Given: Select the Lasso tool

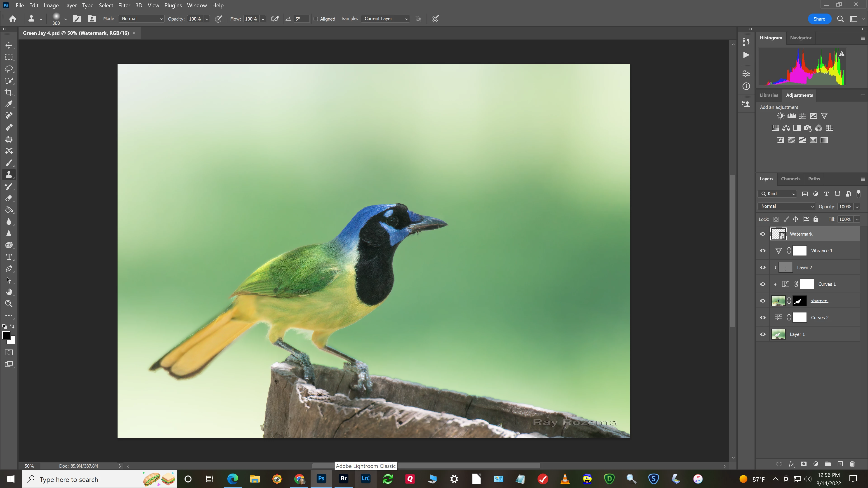Looking at the screenshot, I should [x=9, y=69].
